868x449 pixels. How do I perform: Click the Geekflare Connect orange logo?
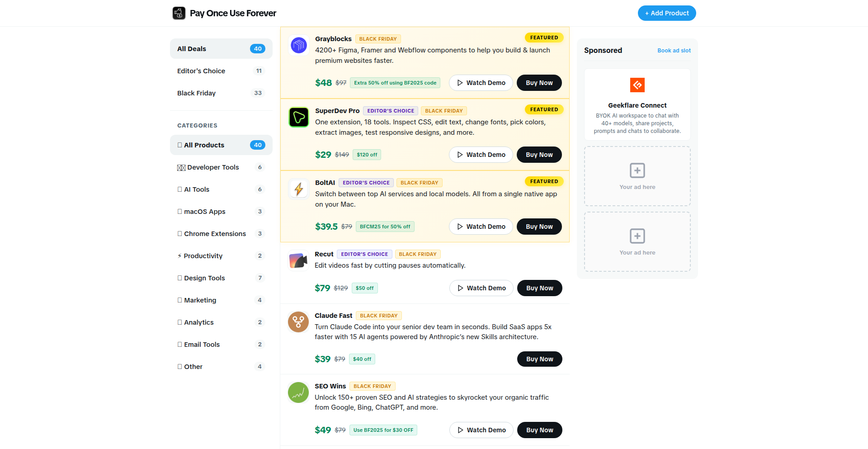(637, 85)
